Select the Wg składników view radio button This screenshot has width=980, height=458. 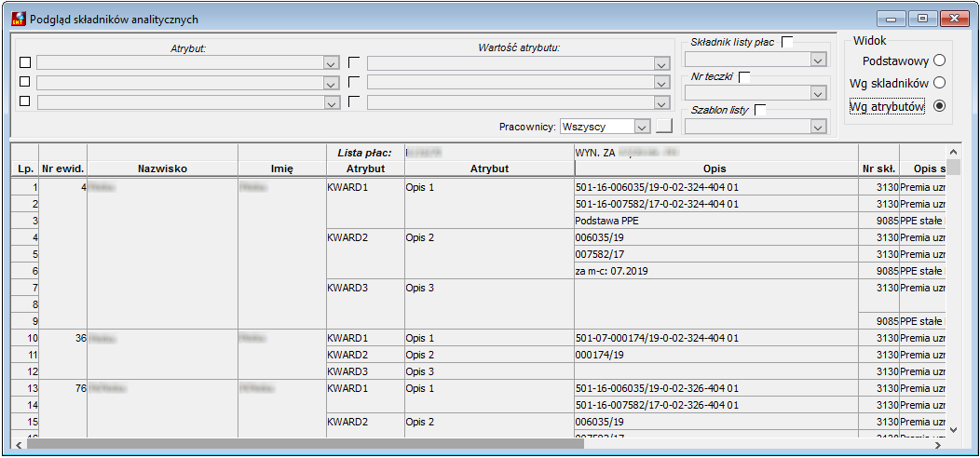coord(938,83)
